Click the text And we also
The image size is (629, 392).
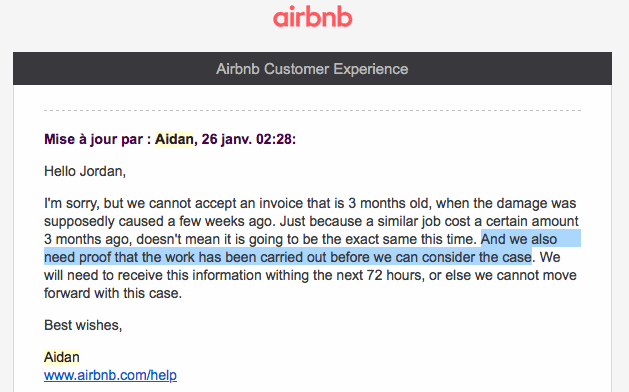coord(519,239)
